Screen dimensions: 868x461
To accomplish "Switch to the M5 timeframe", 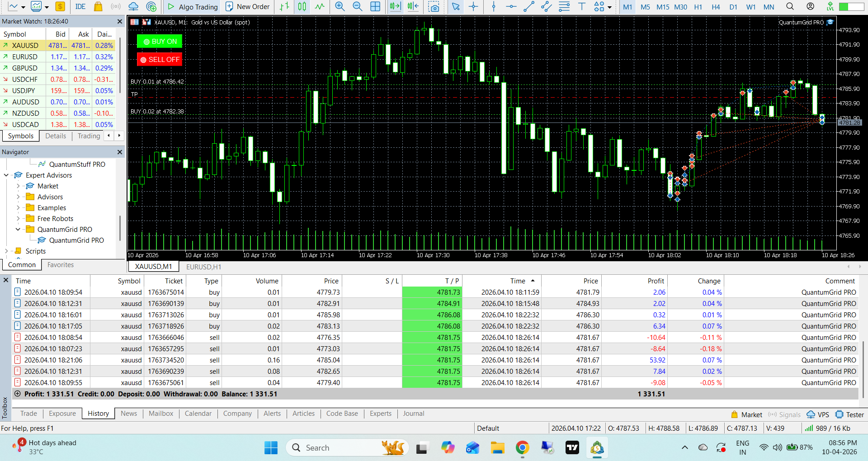I will click(x=645, y=7).
